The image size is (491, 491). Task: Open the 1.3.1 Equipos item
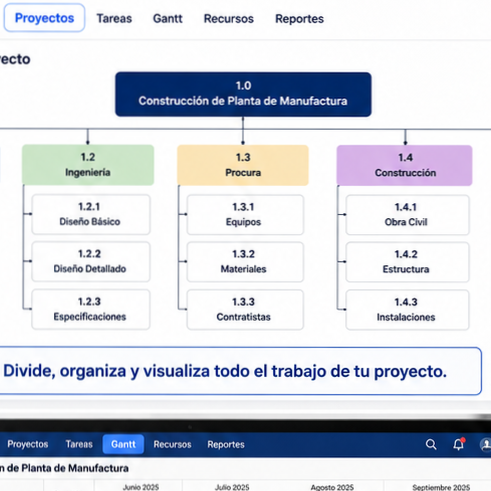pos(245,215)
